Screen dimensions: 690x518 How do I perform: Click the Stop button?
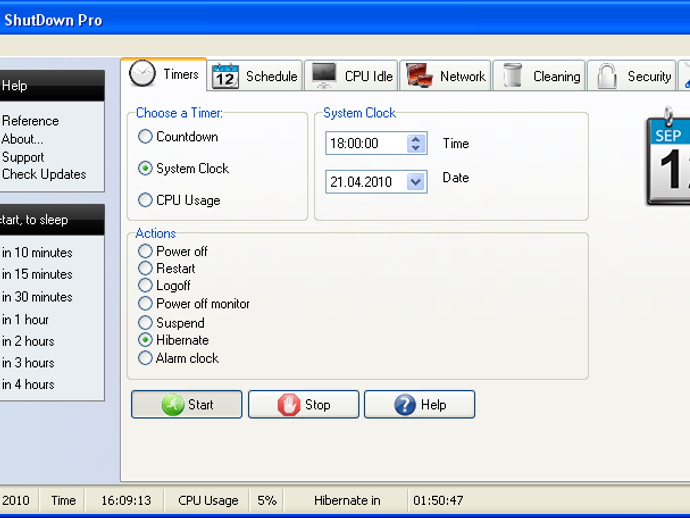click(303, 404)
